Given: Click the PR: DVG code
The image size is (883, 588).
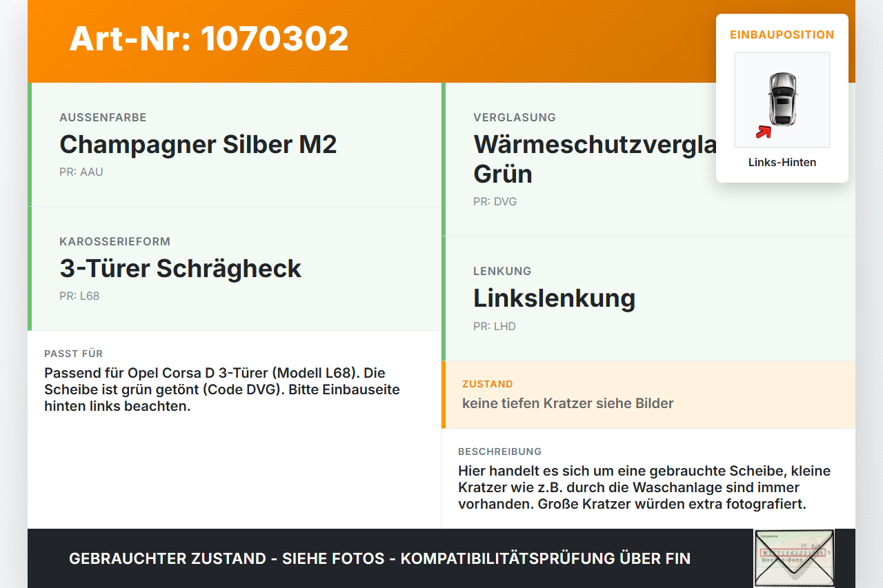Looking at the screenshot, I should tap(495, 202).
